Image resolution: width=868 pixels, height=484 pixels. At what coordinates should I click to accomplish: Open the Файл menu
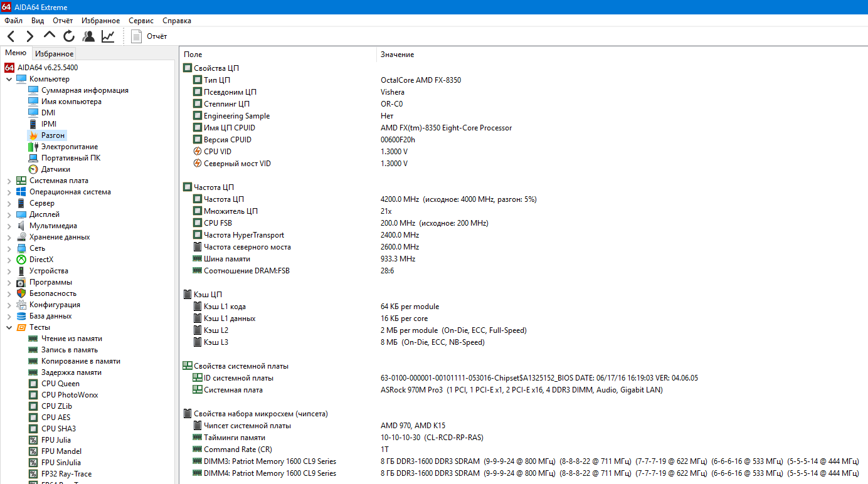[x=13, y=21]
